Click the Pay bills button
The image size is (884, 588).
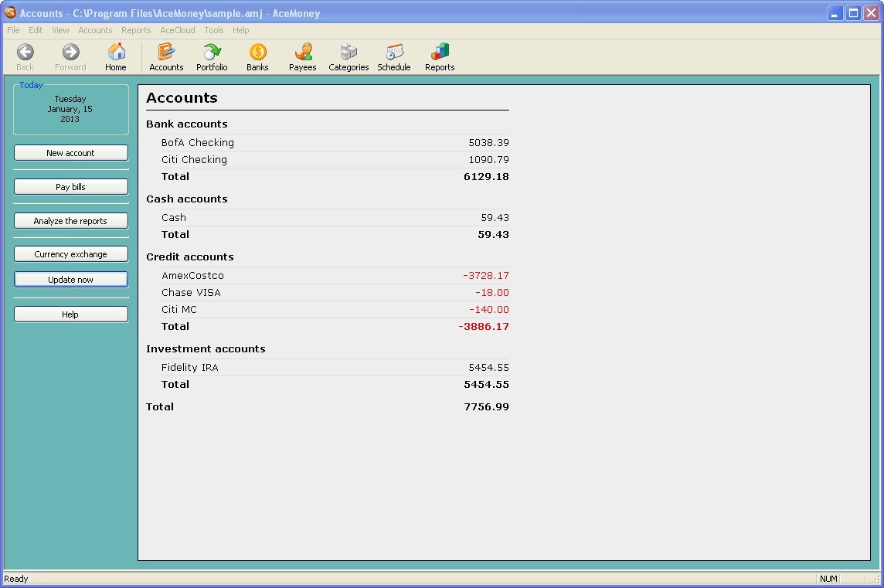(70, 186)
